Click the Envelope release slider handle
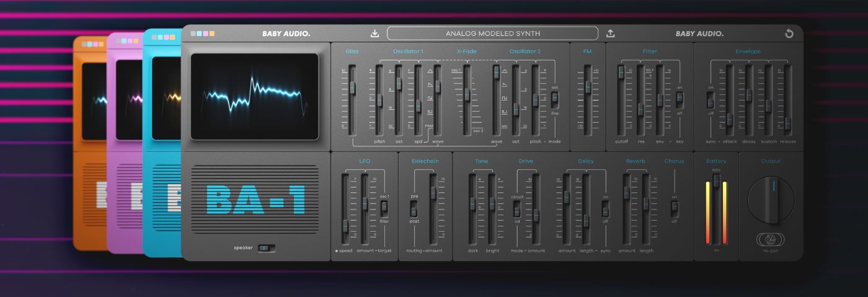This screenshot has height=297, width=868. 788,123
